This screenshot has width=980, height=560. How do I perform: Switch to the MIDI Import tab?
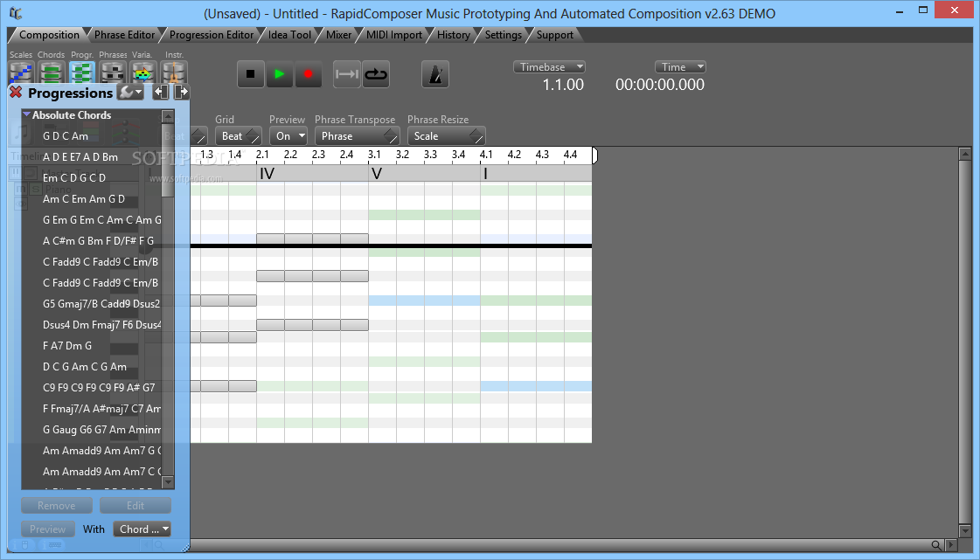(x=393, y=35)
